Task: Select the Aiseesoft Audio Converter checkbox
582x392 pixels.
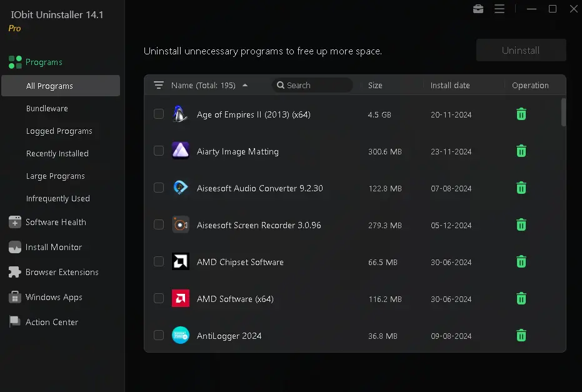Action: tap(159, 188)
